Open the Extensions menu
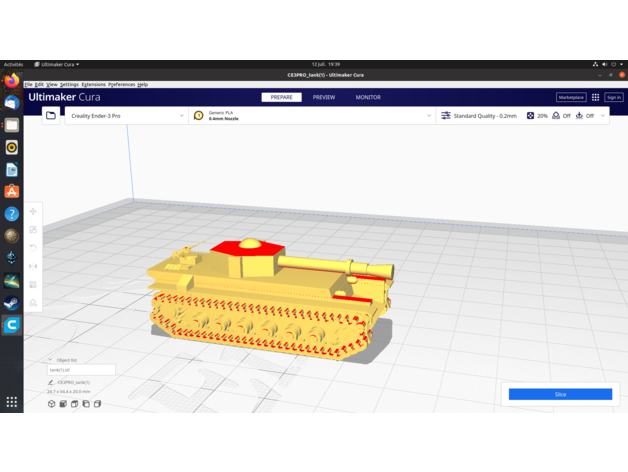628x472 pixels. (x=93, y=85)
